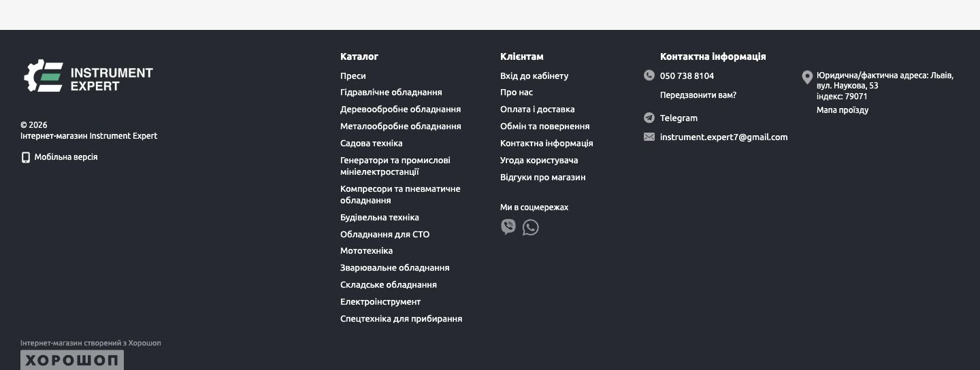Open Зварювальне обладнання category
The height and width of the screenshot is (370, 980).
pos(395,268)
